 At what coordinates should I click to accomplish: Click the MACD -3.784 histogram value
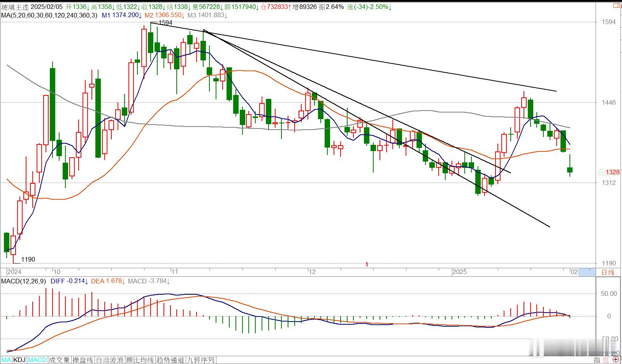149,281
